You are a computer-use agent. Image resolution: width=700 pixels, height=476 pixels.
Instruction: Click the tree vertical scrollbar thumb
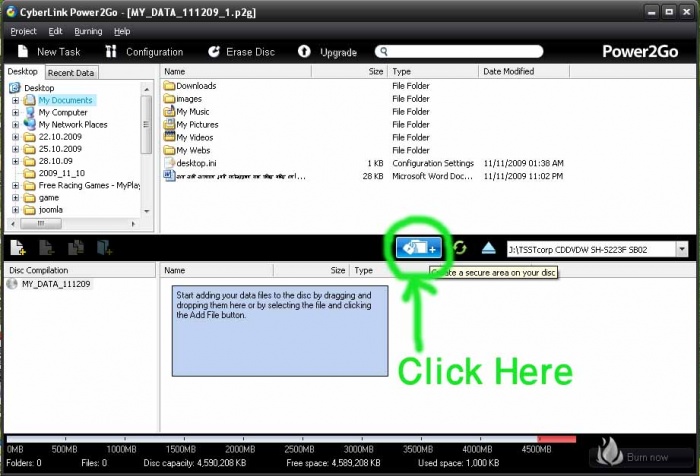click(146, 125)
